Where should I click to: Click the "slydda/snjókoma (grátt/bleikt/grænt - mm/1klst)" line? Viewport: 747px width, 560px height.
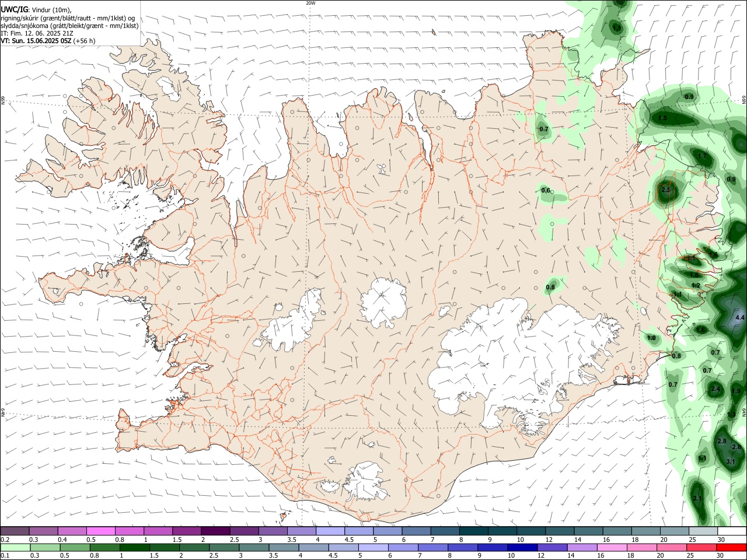[69, 26]
